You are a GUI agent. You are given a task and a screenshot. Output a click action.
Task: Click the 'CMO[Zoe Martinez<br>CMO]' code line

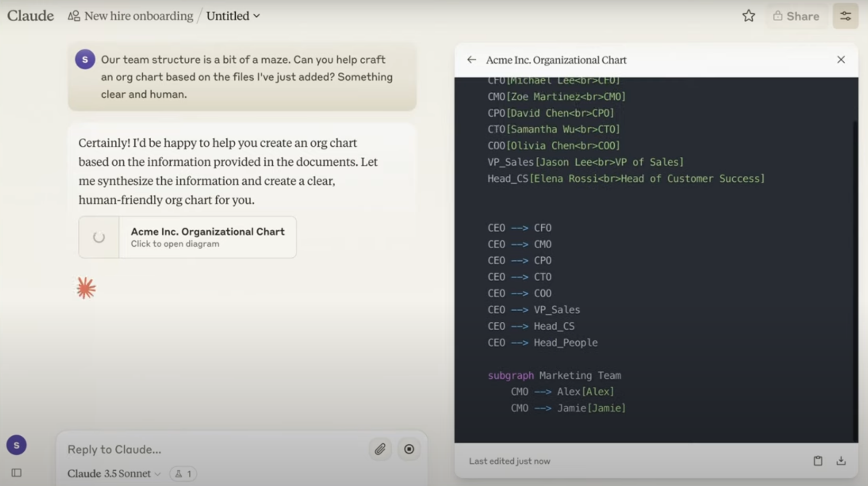coord(557,97)
